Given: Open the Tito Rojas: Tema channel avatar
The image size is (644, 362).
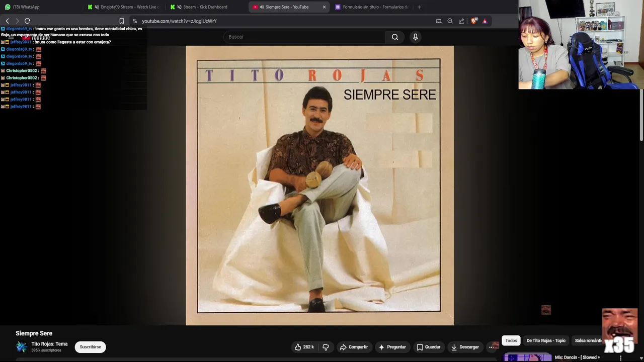Looking at the screenshot, I should [21, 347].
